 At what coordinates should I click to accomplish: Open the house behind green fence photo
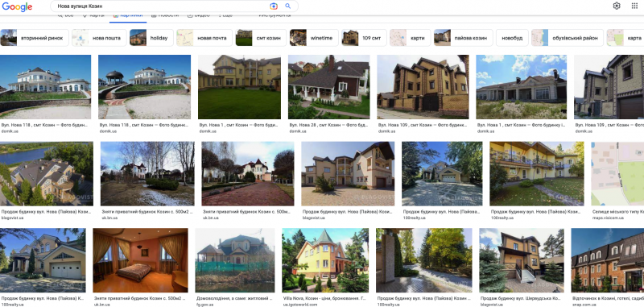tap(235, 260)
